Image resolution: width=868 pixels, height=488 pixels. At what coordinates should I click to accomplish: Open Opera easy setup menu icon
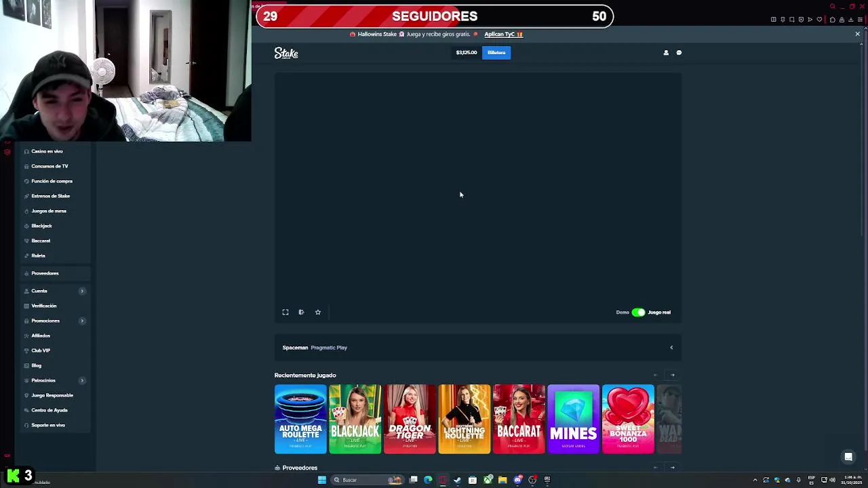(x=860, y=20)
